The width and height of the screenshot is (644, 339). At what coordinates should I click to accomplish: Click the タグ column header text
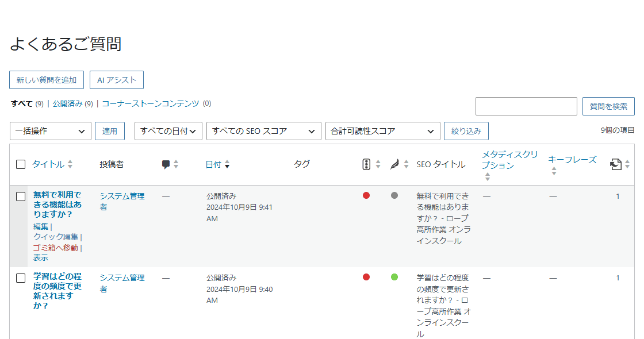(302, 164)
